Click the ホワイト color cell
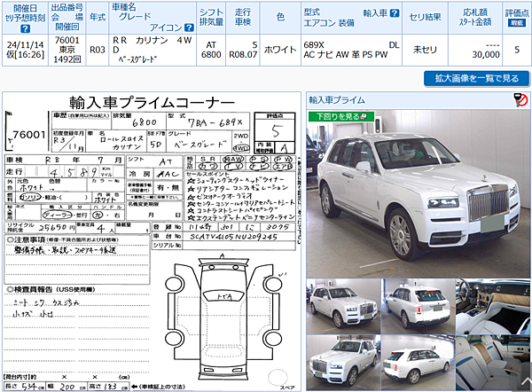 coord(280,50)
